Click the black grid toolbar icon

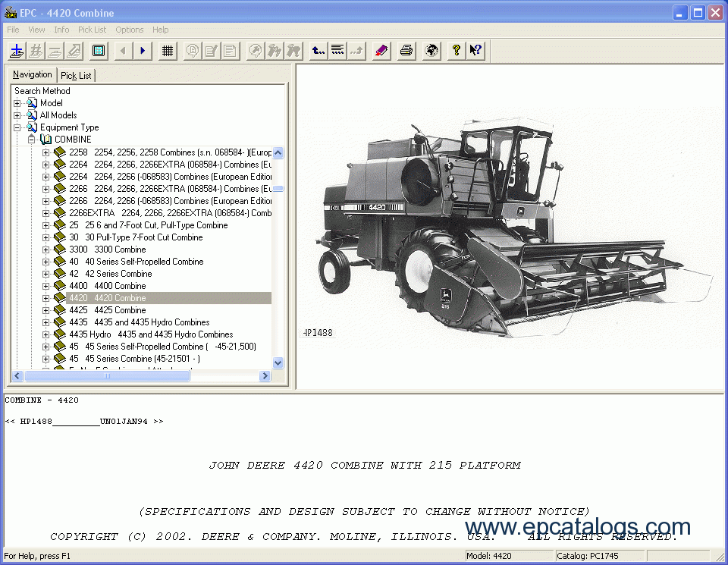168,51
